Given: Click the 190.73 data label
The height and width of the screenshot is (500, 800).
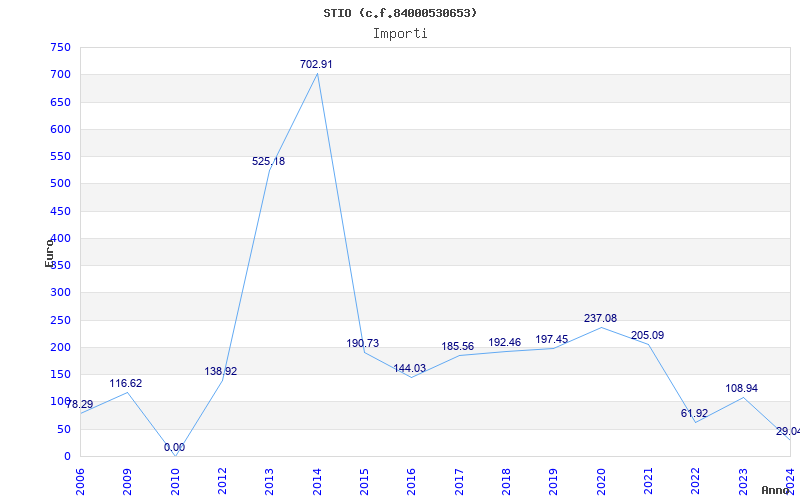Looking at the screenshot, I should [x=363, y=344].
